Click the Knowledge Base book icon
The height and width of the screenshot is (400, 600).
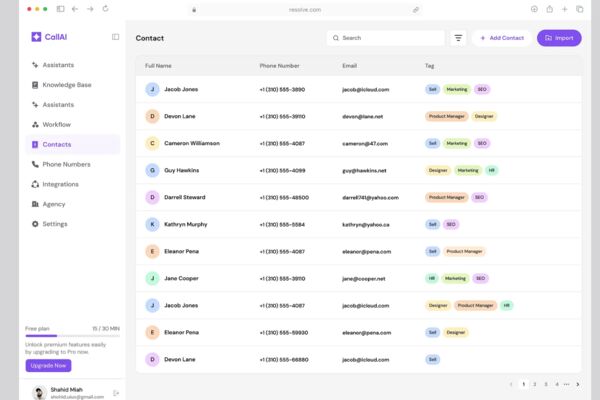pos(35,85)
